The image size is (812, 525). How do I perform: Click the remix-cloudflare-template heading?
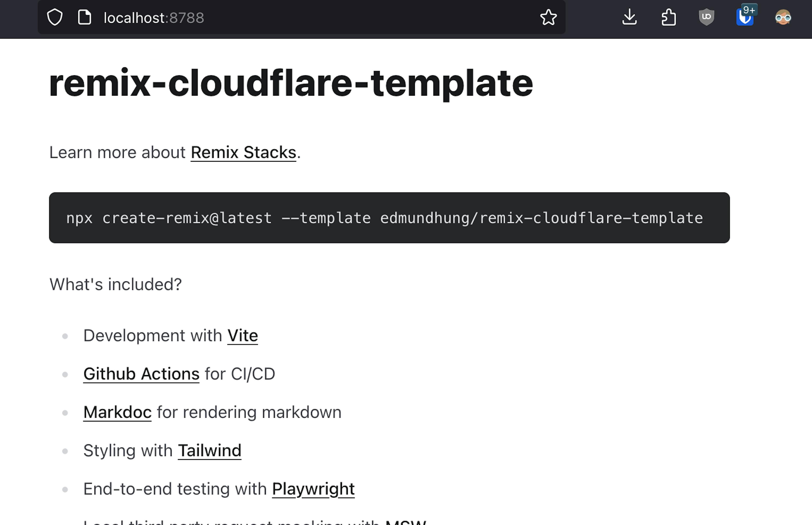(291, 84)
